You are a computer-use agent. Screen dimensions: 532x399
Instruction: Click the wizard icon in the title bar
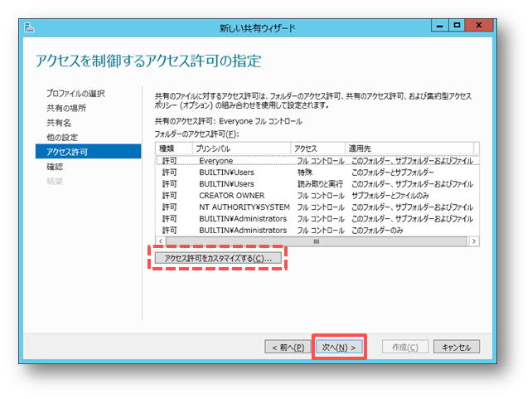[x=29, y=27]
